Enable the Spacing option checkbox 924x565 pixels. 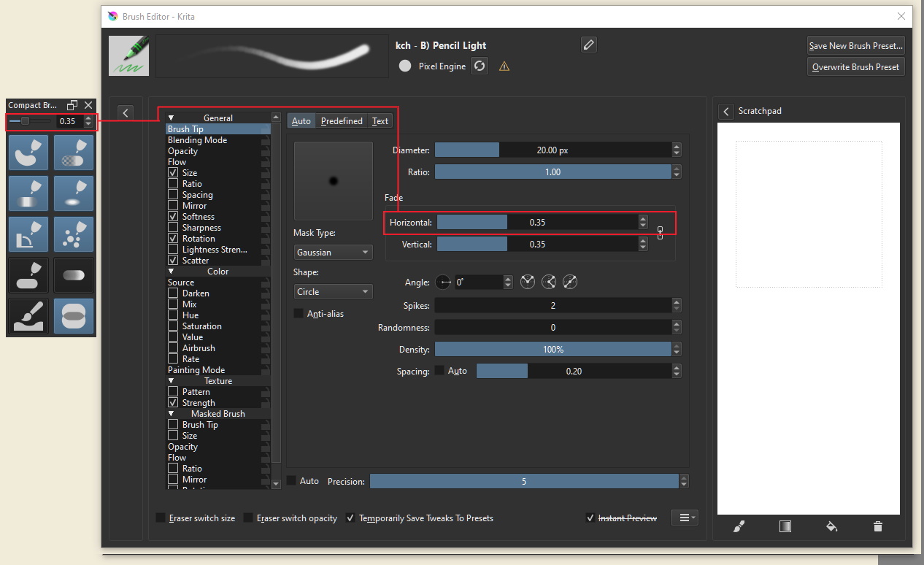coord(173,195)
